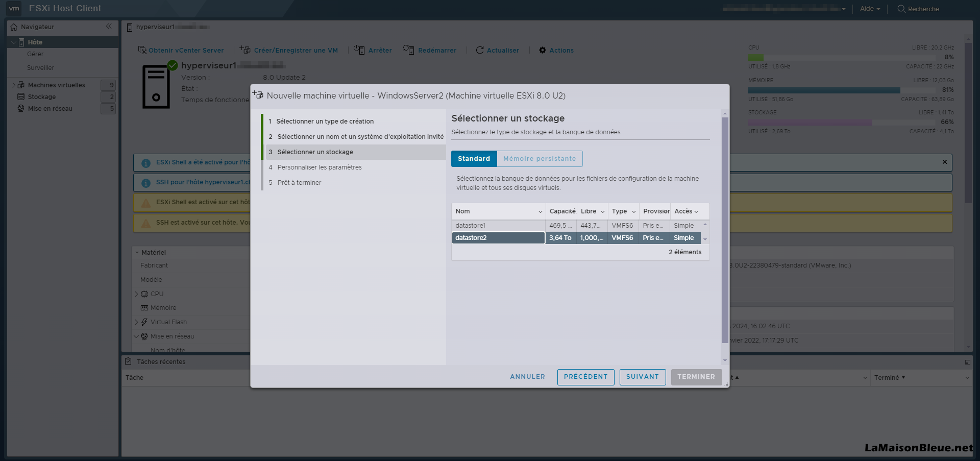Screen dimensions: 980x461
Task: Click the TERMINER button
Action: 696,377
